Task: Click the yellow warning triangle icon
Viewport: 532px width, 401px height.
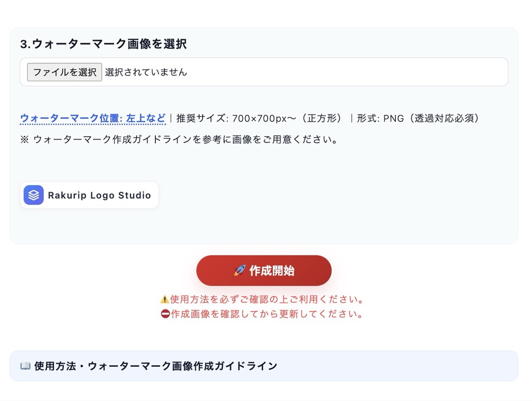Action: (164, 299)
